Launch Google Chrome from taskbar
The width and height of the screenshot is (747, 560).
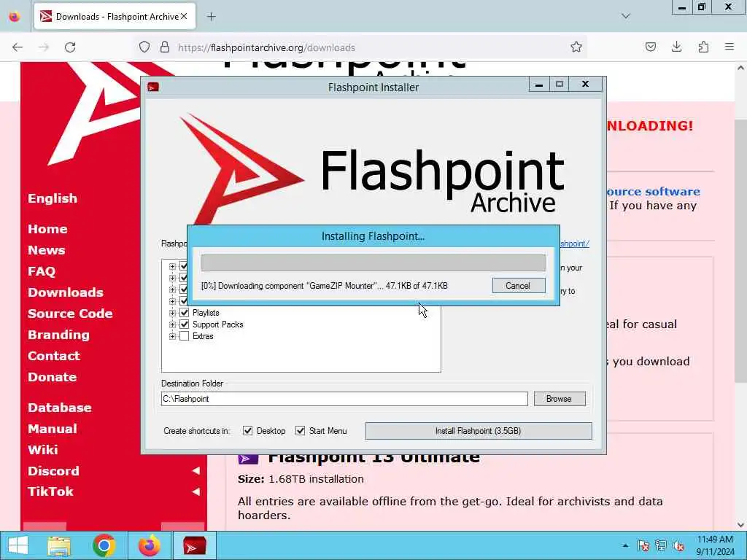click(x=104, y=545)
